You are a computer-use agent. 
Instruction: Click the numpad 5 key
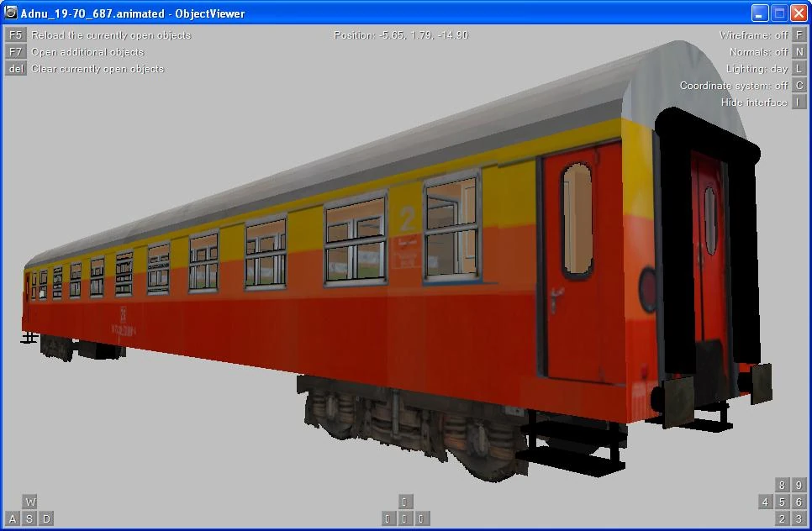782,502
